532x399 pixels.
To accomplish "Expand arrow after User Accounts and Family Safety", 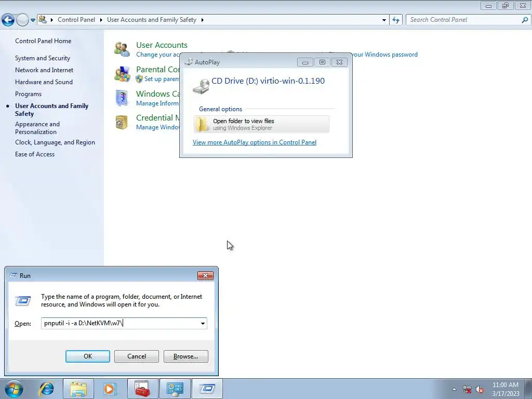I will pyautogui.click(x=203, y=20).
